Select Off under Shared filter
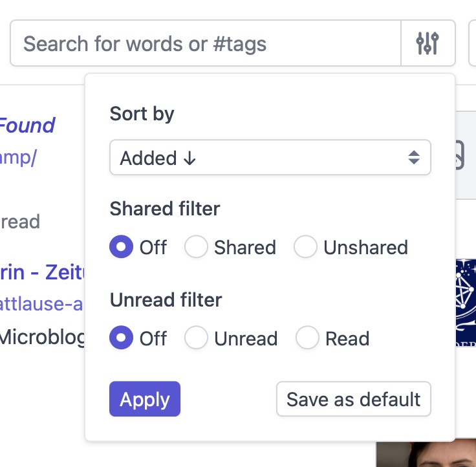 tap(121, 247)
